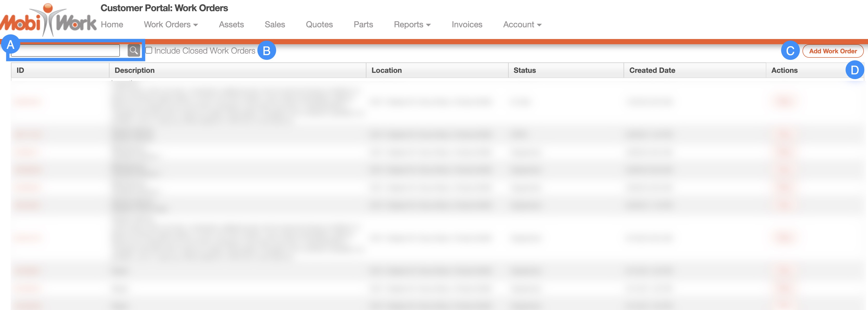Expand the Account dropdown menu
This screenshot has width=868, height=310.
[x=522, y=25]
